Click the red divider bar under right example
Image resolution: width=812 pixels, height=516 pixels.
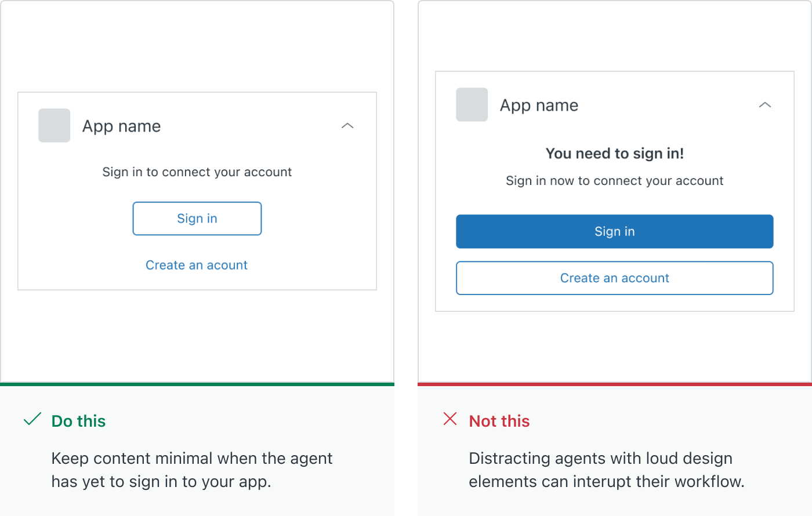click(x=615, y=384)
